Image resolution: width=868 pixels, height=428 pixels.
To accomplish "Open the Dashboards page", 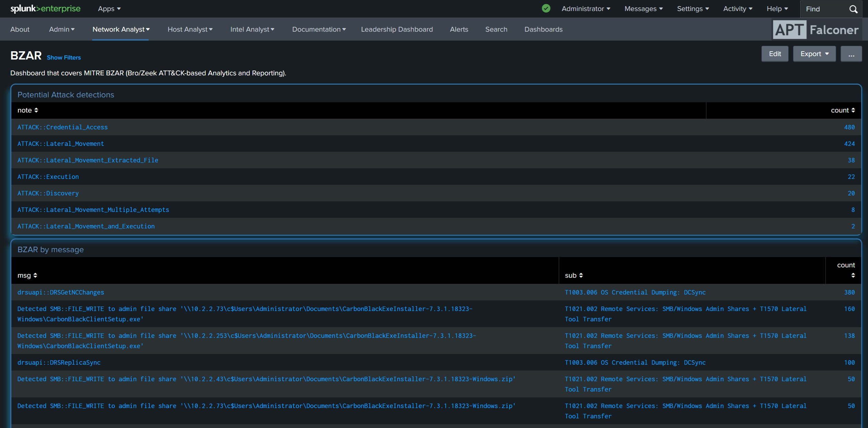I will (544, 29).
